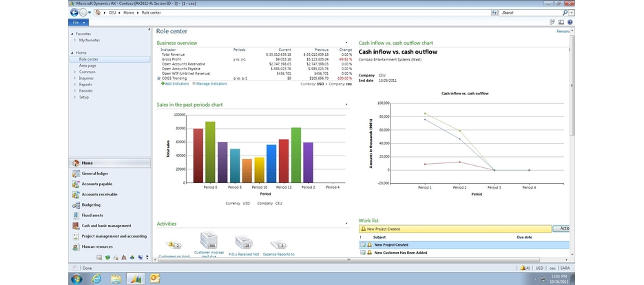
Task: Show more navigation pane buttons chevron
Action: [147, 257]
